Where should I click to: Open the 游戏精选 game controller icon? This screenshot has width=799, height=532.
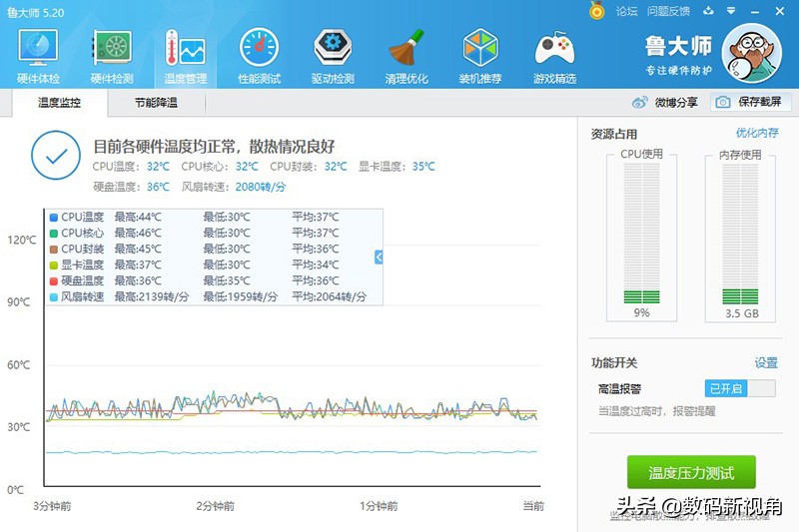(554, 56)
